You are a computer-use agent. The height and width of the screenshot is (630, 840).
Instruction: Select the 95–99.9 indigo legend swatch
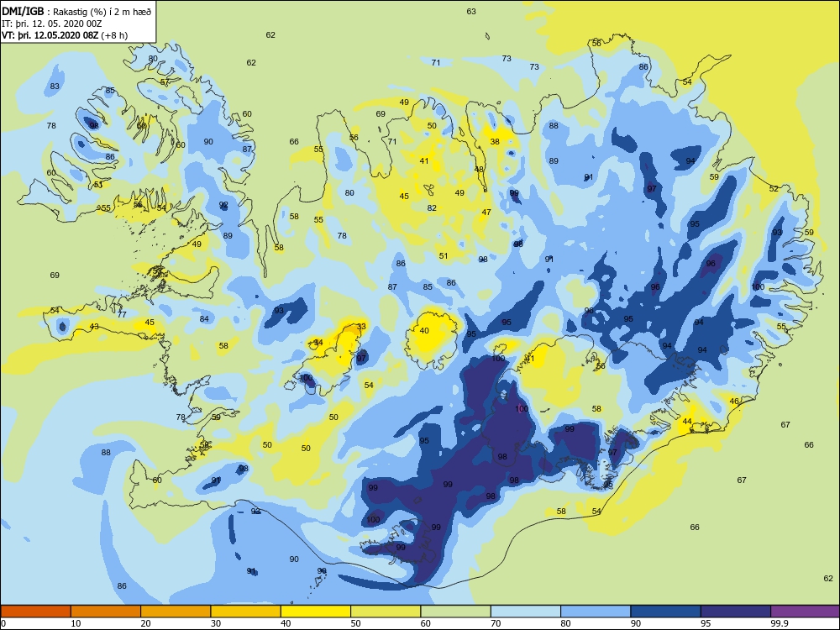tap(736, 612)
